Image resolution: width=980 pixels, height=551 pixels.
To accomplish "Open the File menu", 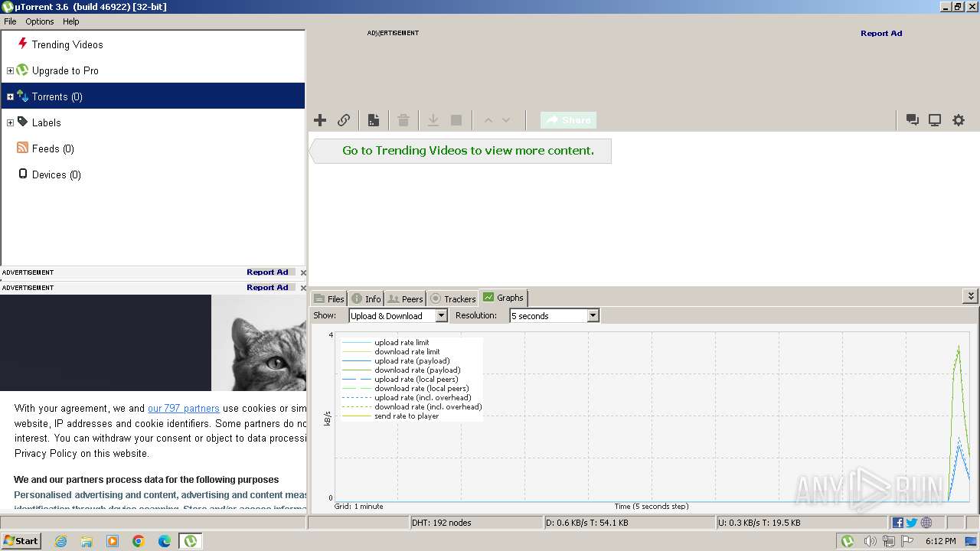I will pyautogui.click(x=10, y=21).
